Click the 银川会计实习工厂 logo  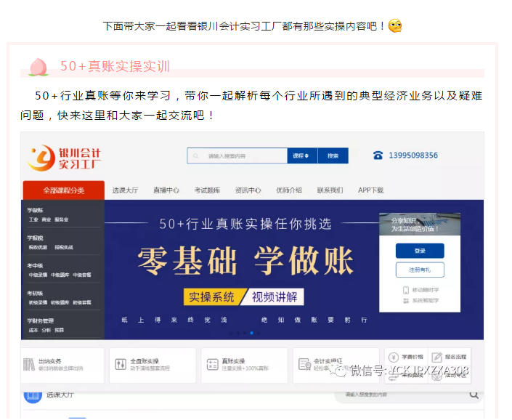coord(65,156)
